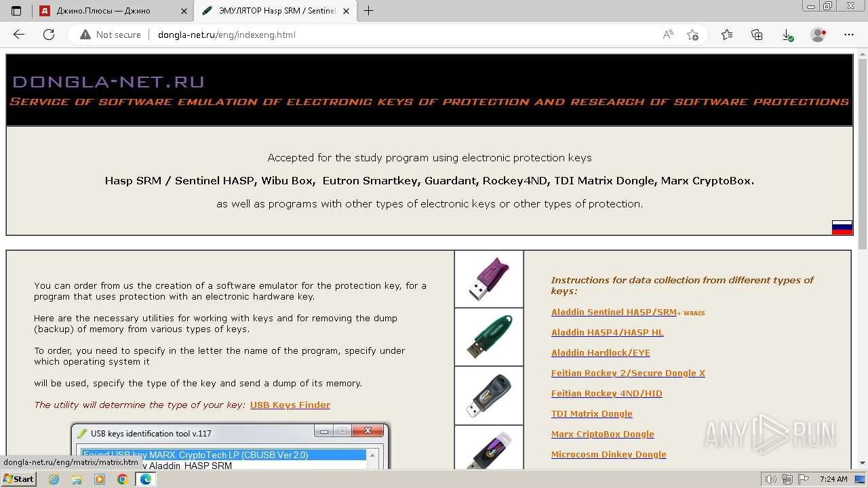Click the Not secure site info

pyautogui.click(x=111, y=35)
